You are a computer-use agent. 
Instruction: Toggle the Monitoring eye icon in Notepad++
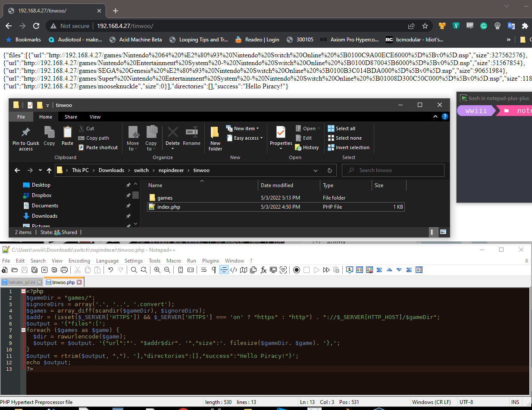(x=283, y=270)
